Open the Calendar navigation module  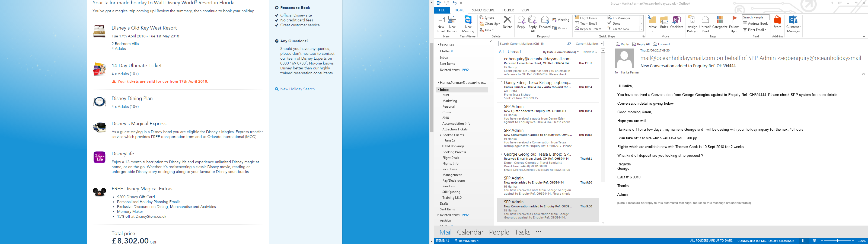[470, 232]
